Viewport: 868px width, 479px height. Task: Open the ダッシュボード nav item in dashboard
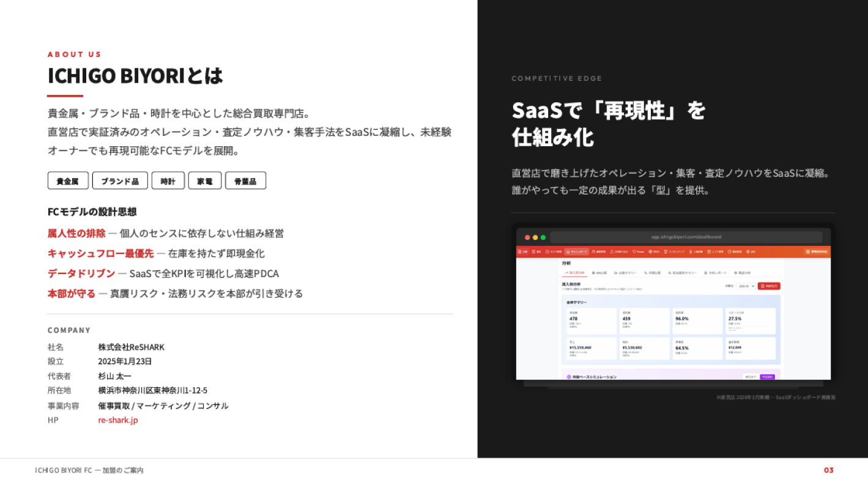pyautogui.click(x=576, y=251)
